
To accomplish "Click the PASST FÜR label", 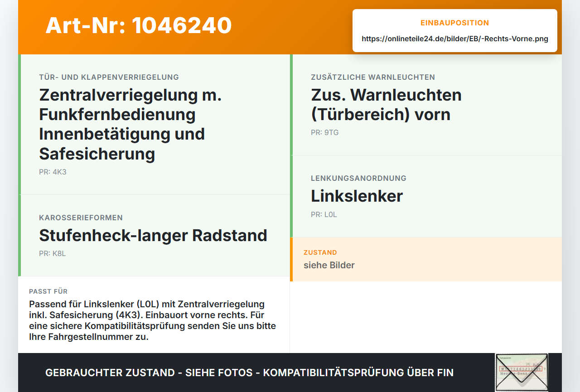I will click(x=48, y=291).
